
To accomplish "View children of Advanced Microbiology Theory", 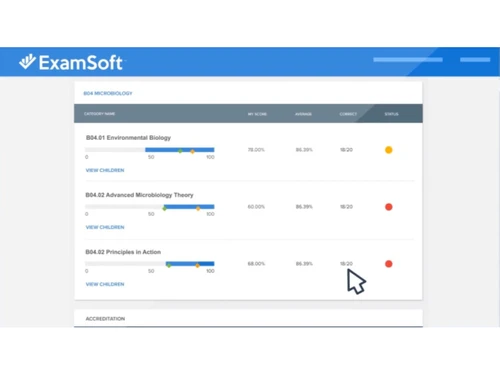I will tap(105, 227).
